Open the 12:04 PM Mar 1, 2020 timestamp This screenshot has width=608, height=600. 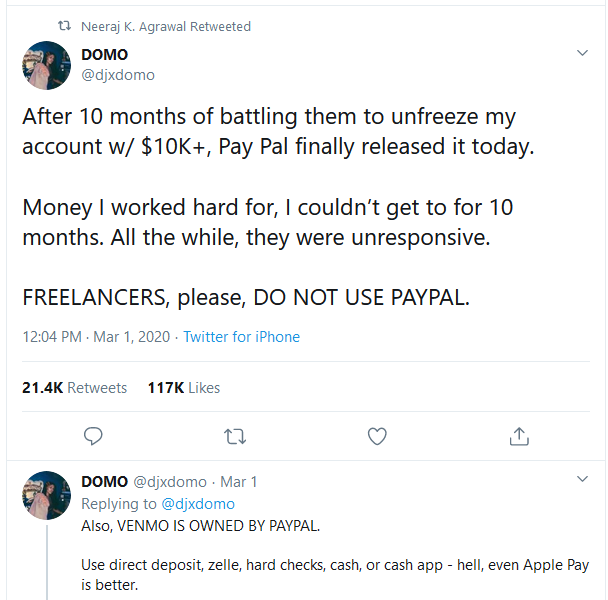point(97,337)
